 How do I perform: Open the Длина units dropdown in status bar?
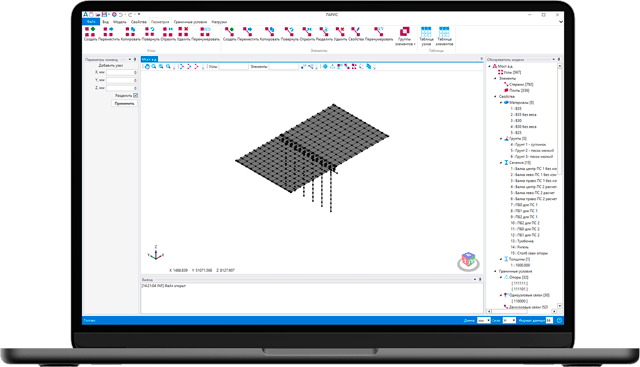[x=484, y=320]
